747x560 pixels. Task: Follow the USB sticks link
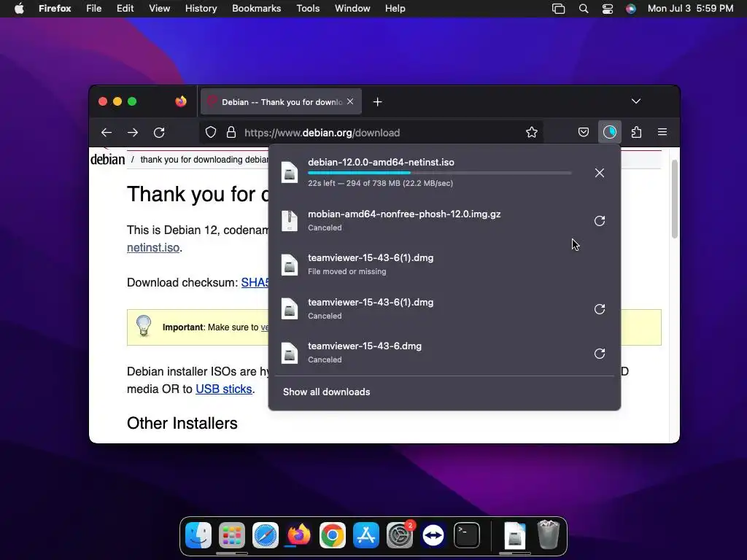click(x=223, y=389)
